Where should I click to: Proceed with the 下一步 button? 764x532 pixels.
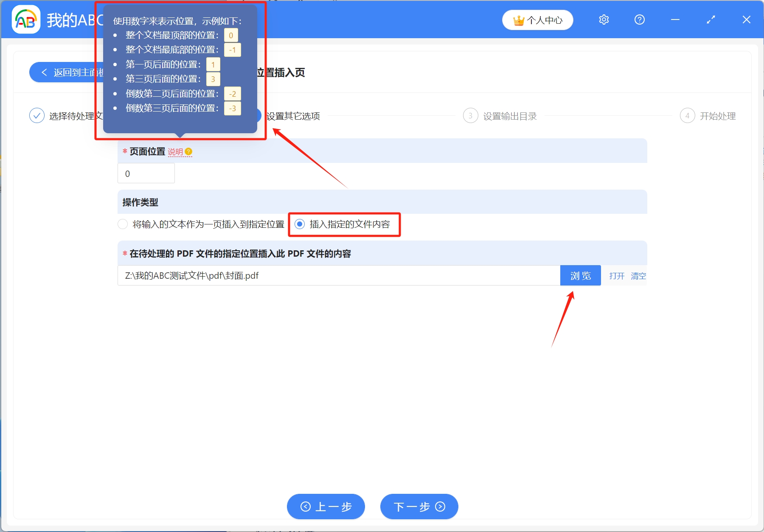(x=419, y=507)
